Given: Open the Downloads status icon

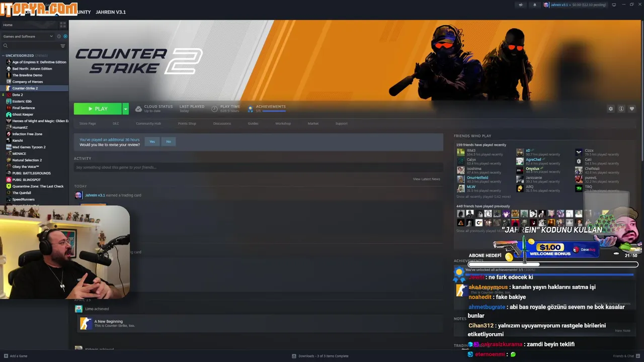Looking at the screenshot, I should (x=294, y=356).
